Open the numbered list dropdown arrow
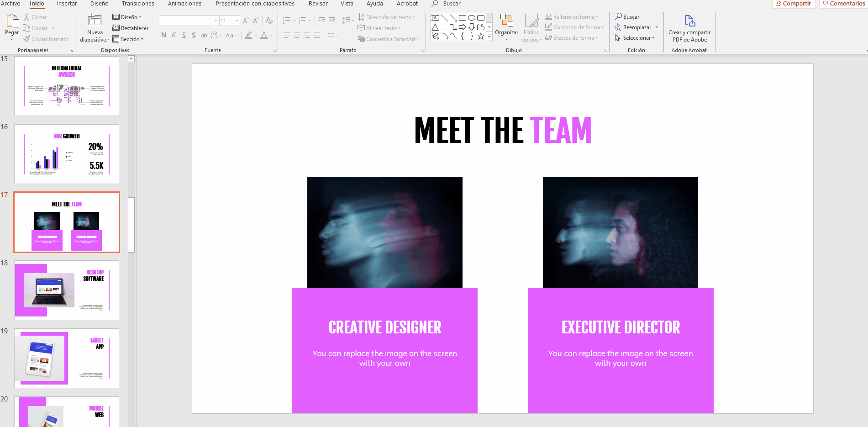The height and width of the screenshot is (427, 868). [x=310, y=21]
